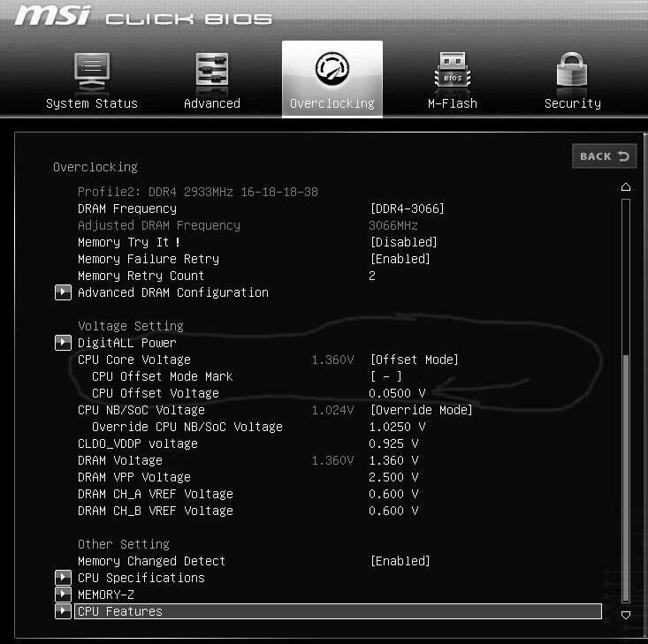Click the MSI Click BIOS logo
648x644 pixels.
(143, 16)
